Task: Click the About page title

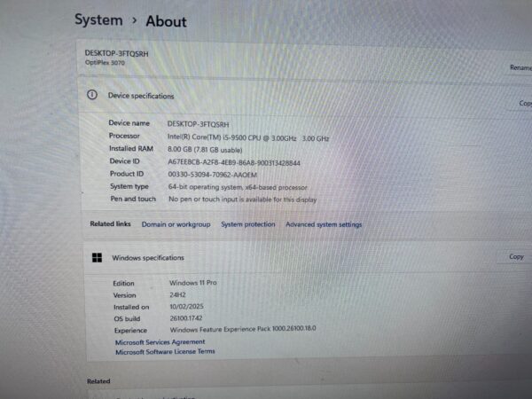Action: 167,21
